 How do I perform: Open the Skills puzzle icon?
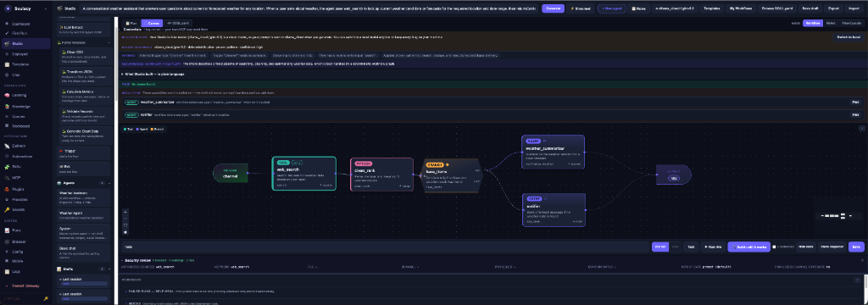coord(7,167)
